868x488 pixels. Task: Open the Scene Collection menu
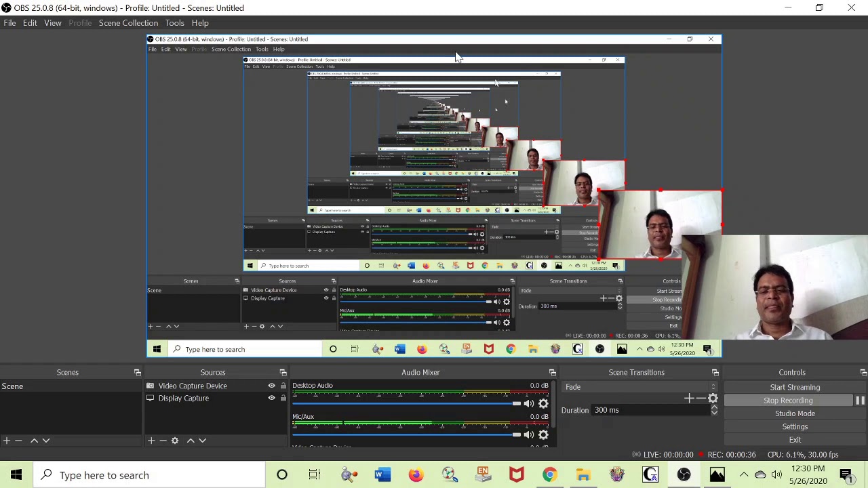[128, 23]
